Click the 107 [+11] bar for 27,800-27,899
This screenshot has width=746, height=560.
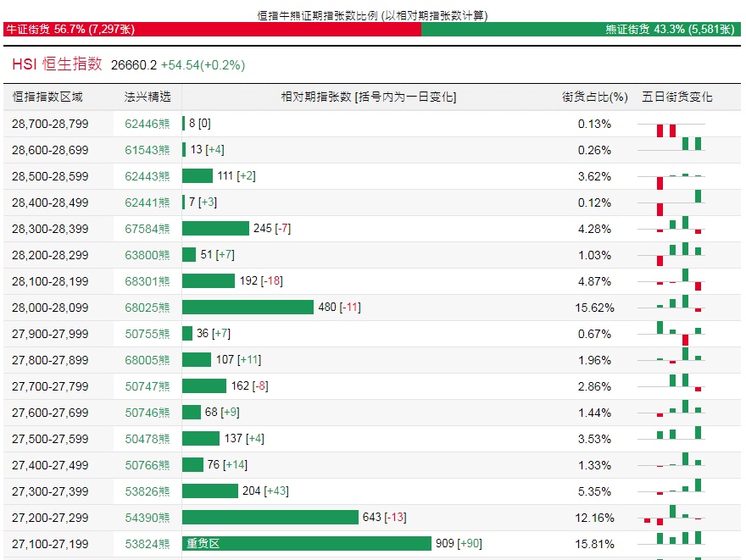click(197, 359)
